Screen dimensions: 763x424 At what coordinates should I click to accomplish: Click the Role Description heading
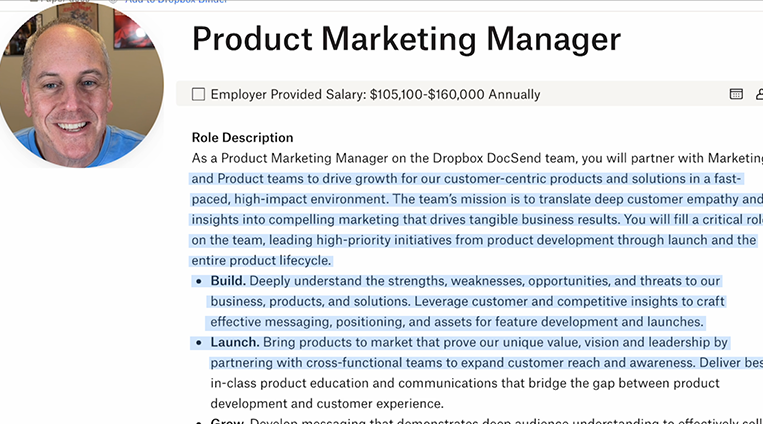tap(242, 138)
